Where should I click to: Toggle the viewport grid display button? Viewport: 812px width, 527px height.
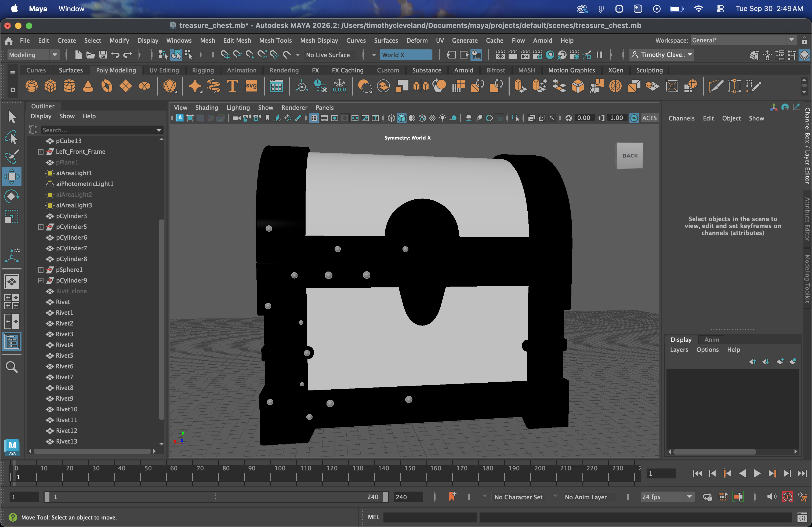[314, 118]
